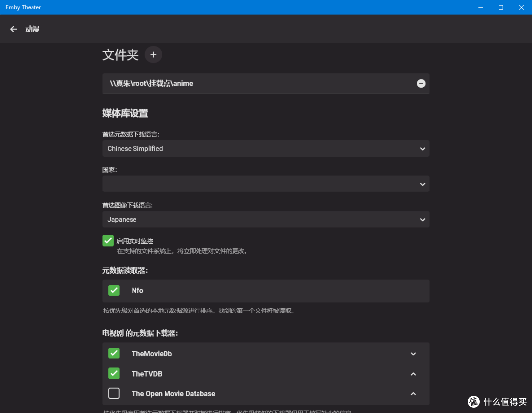Viewport: 532px width, 413px height.
Task: Click the TheTVDB label text
Action: [147, 374]
